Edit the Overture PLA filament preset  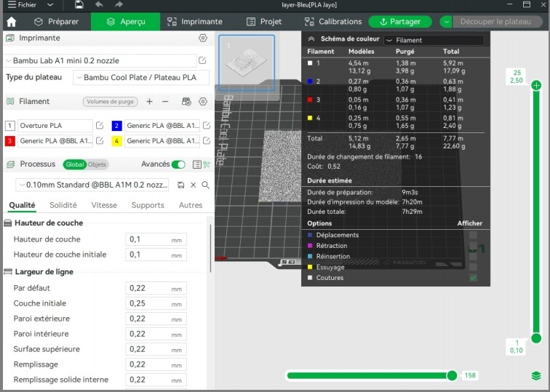click(x=100, y=126)
